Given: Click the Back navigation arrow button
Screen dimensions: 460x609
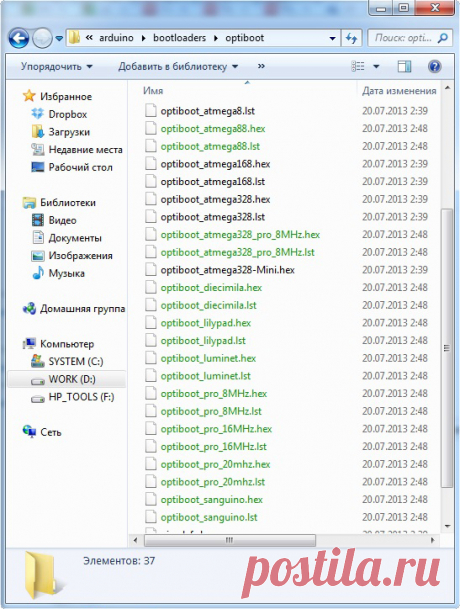Looking at the screenshot, I should point(19,38).
